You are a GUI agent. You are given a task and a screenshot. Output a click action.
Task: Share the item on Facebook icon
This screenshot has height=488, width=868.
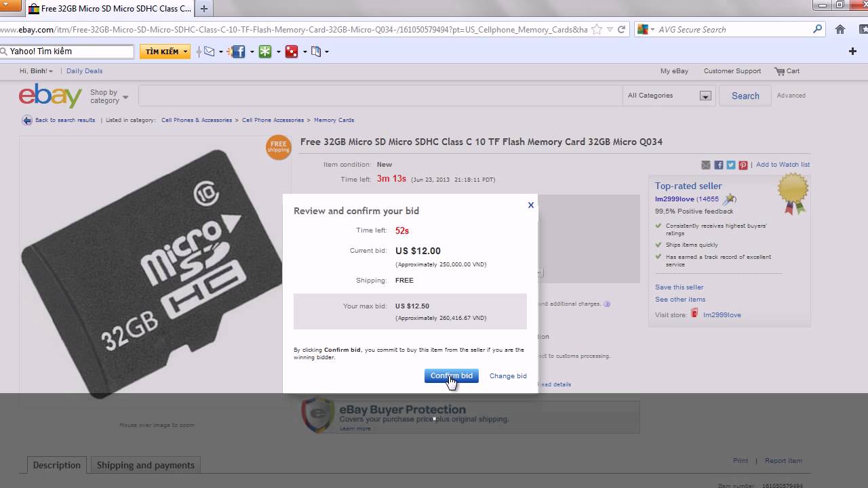[719, 165]
